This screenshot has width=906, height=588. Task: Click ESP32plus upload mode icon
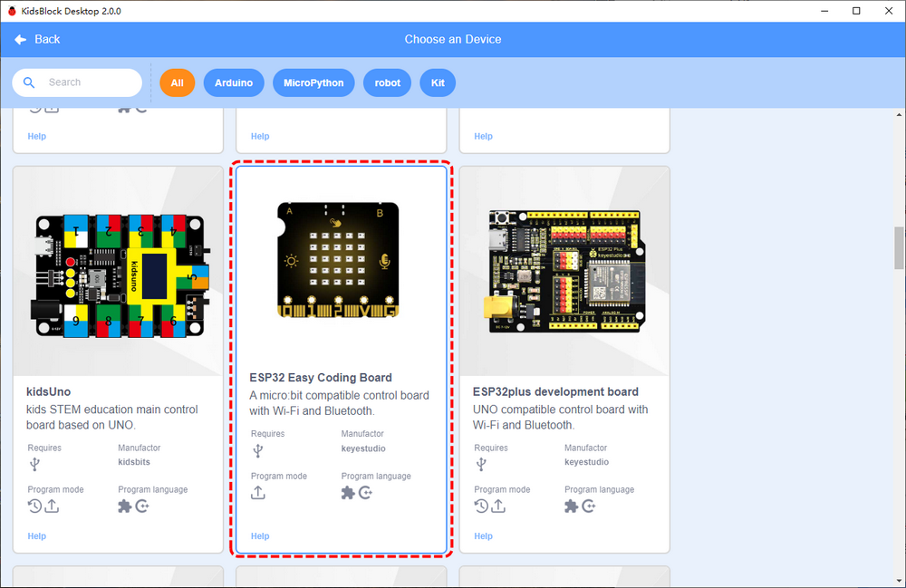[498, 506]
